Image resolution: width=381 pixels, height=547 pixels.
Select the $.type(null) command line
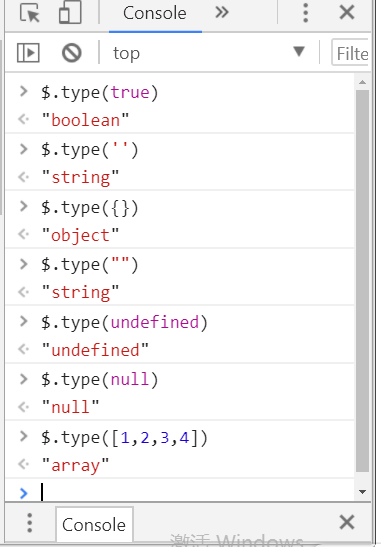click(99, 380)
